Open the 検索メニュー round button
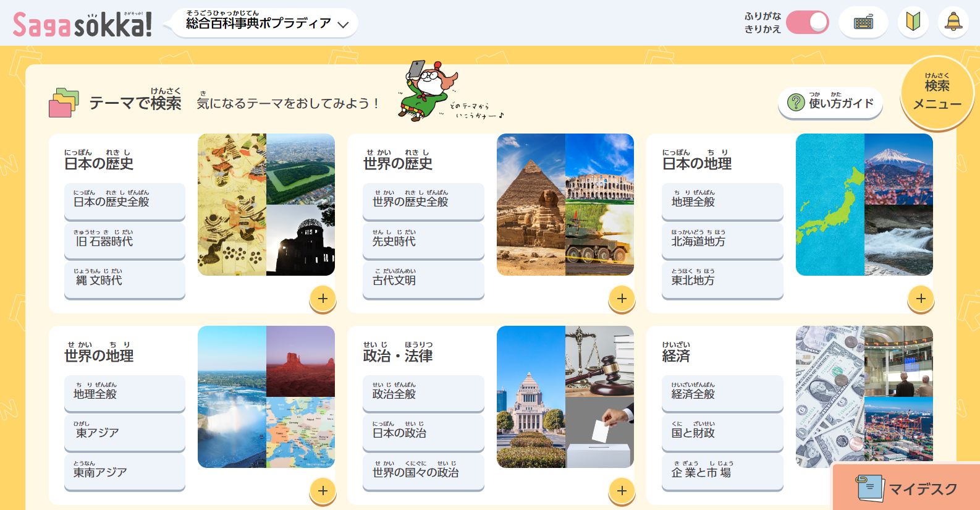 click(x=937, y=93)
